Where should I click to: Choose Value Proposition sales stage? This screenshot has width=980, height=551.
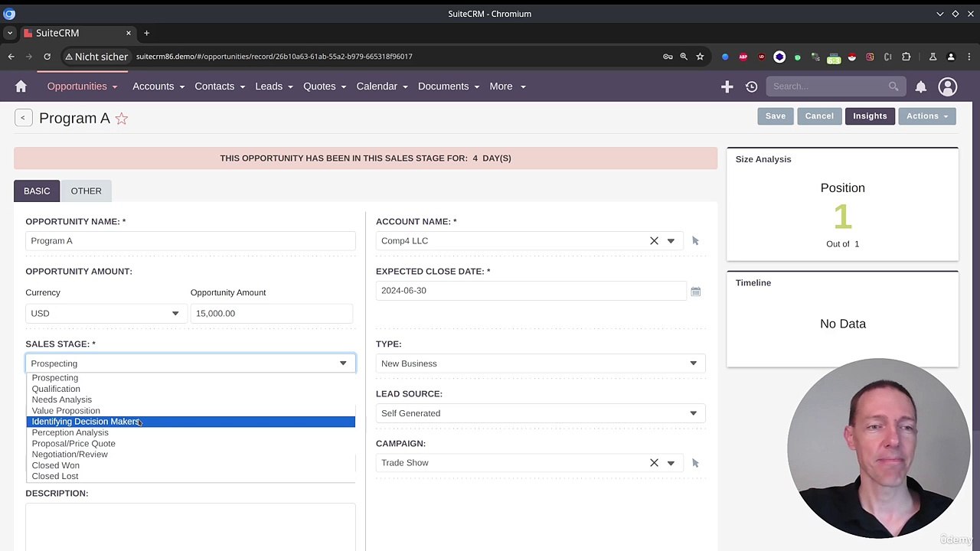click(x=191, y=411)
